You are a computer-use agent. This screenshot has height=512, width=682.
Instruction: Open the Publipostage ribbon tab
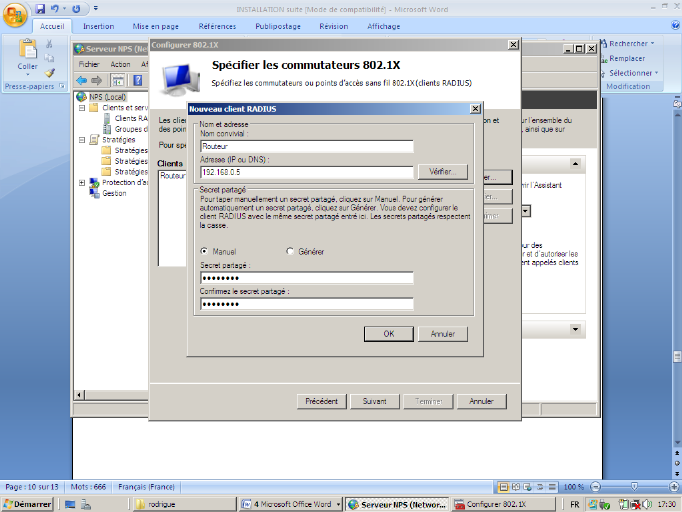point(278,26)
